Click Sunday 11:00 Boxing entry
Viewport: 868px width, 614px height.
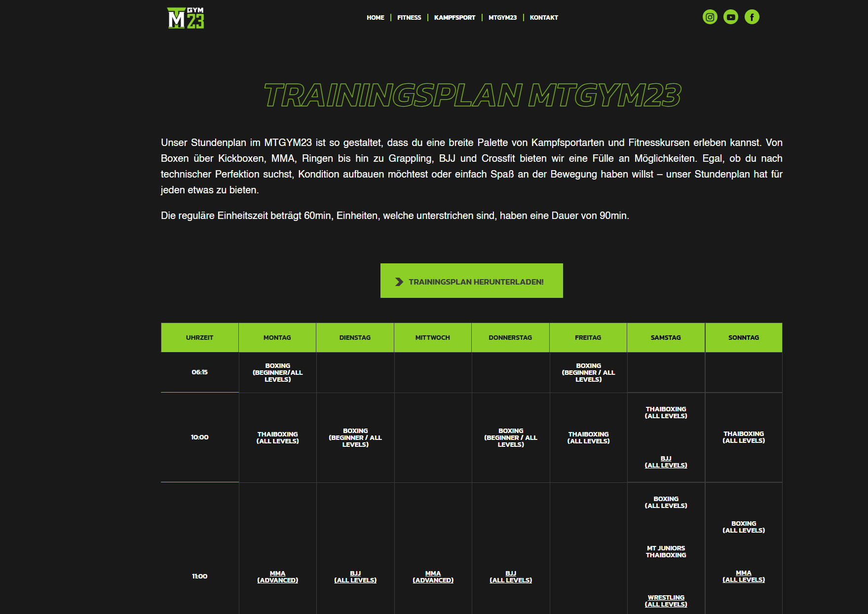[744, 527]
